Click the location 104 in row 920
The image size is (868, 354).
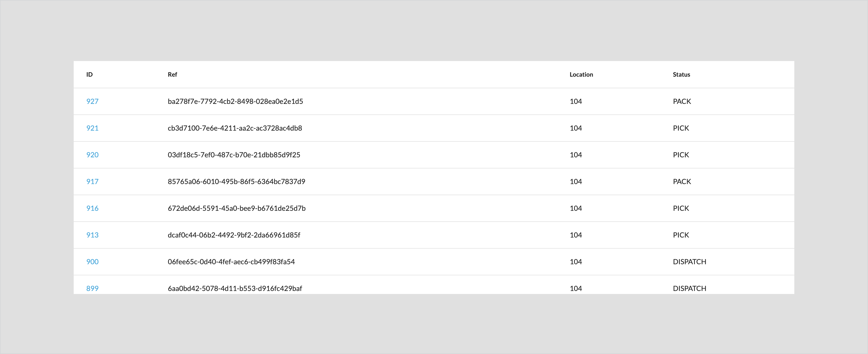click(576, 155)
